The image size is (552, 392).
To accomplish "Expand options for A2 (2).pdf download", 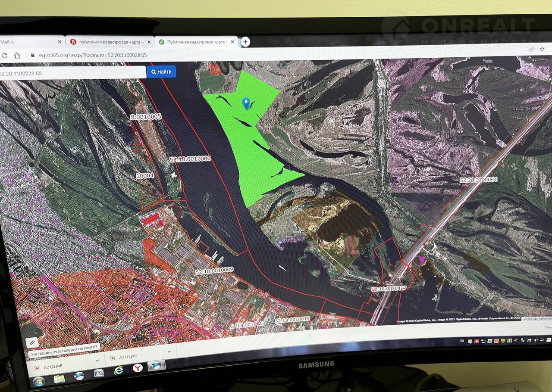I will (x=97, y=360).
